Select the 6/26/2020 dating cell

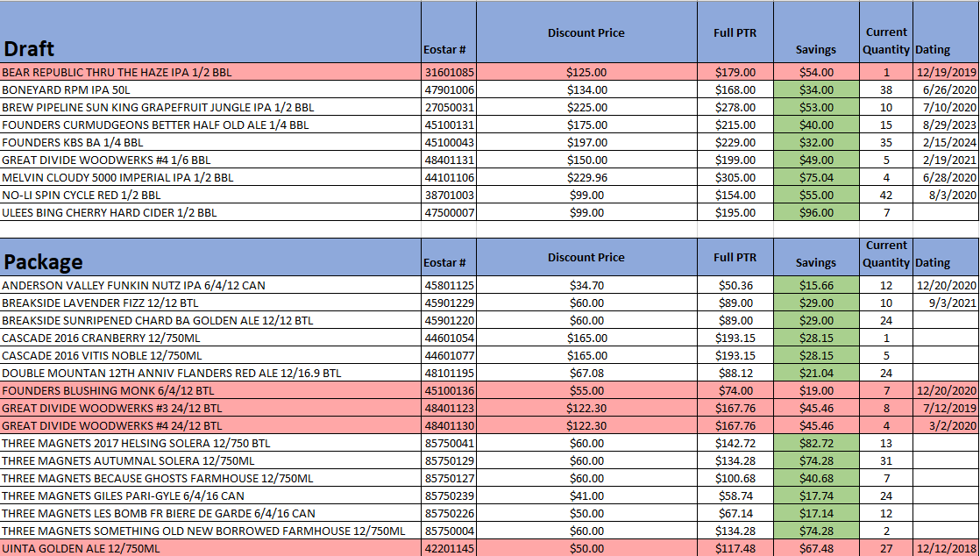click(x=946, y=89)
